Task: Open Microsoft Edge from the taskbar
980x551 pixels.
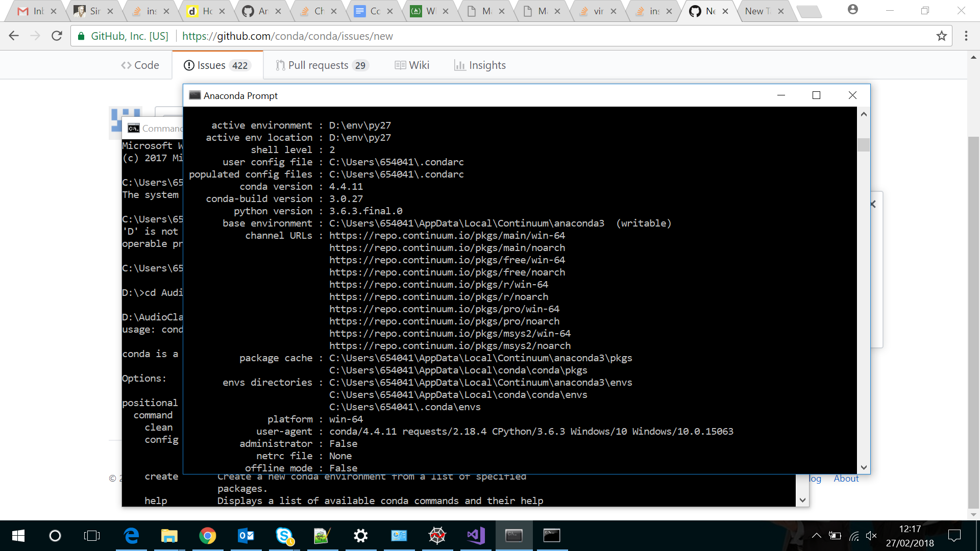Action: coord(131,536)
